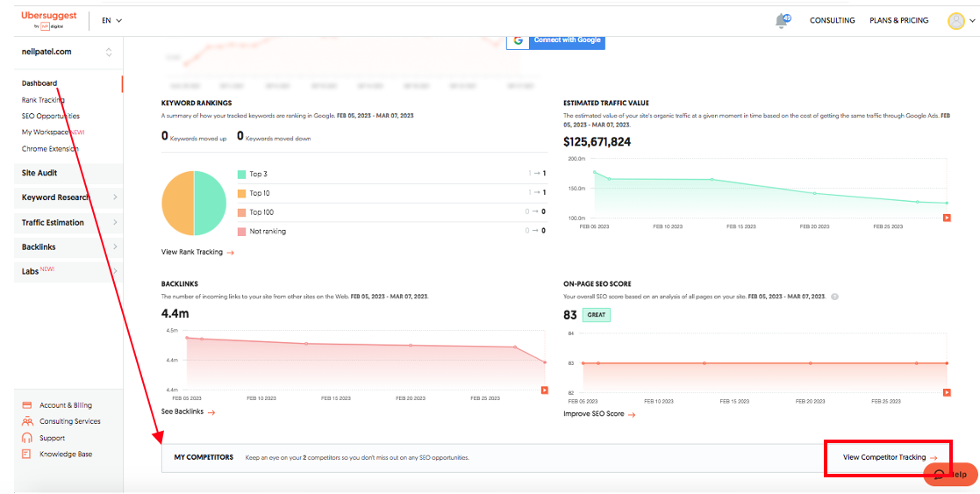This screenshot has height=494, width=980.
Task: Click View Competitor Tracking link
Action: (x=889, y=457)
